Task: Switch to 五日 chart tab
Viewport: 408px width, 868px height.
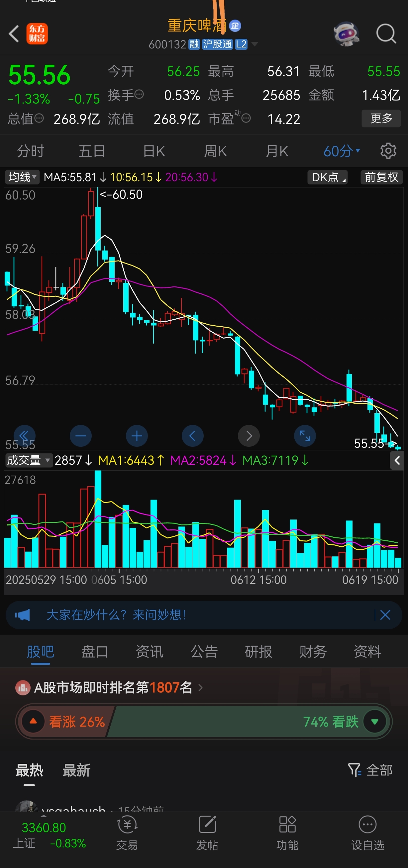Action: click(x=92, y=151)
